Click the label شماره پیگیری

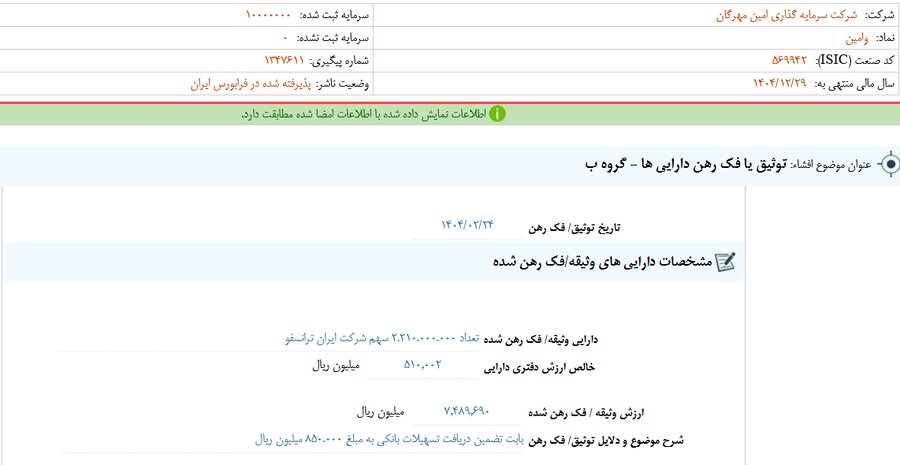340,60
